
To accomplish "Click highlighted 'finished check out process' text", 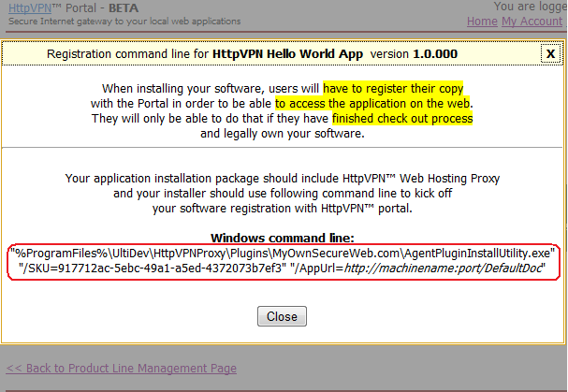I will tap(402, 119).
